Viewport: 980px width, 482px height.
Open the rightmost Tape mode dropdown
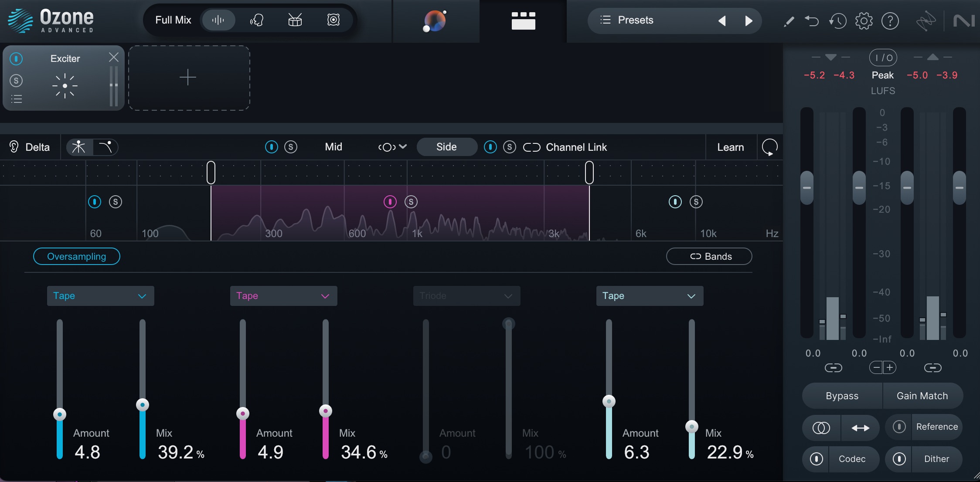tap(650, 296)
